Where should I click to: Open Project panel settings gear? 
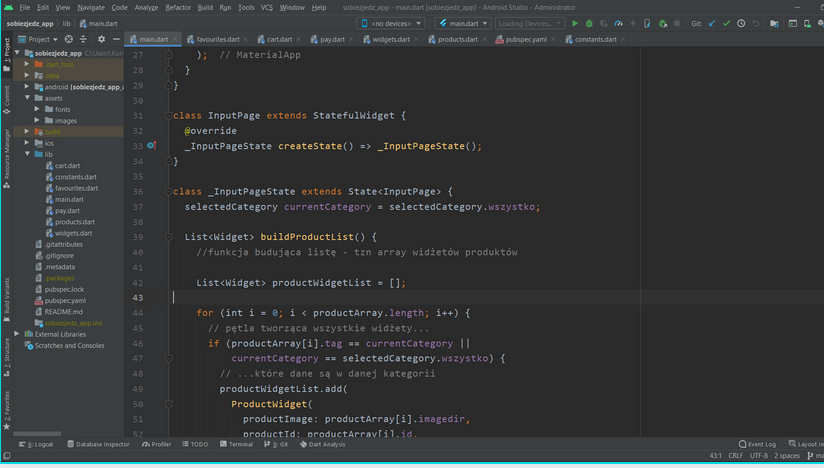[x=101, y=39]
